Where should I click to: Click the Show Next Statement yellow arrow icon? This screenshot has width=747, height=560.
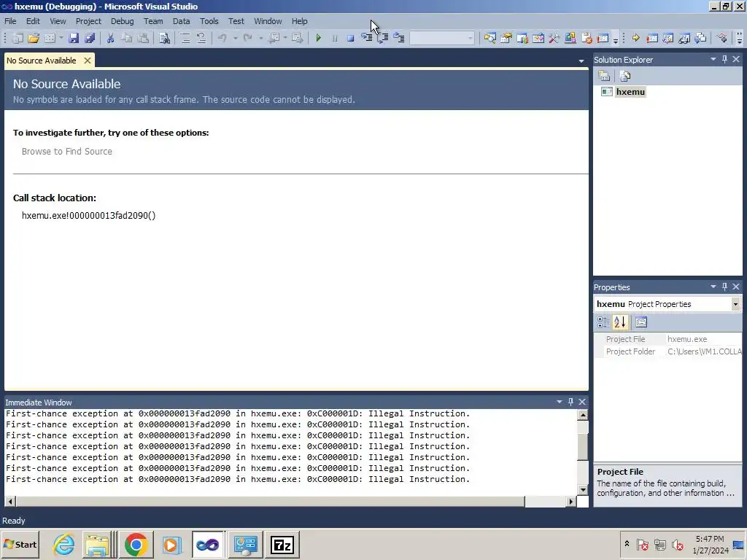click(x=636, y=38)
